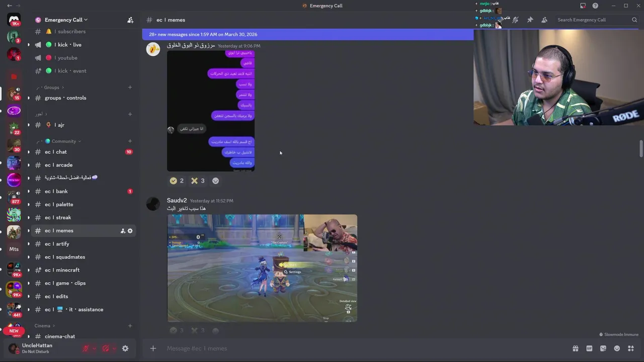
Task: Open edit channel gear on ec memes
Action: point(130,231)
